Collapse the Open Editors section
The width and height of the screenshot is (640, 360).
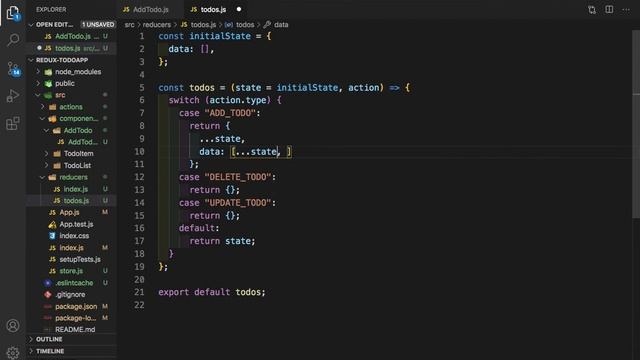click(x=31, y=25)
